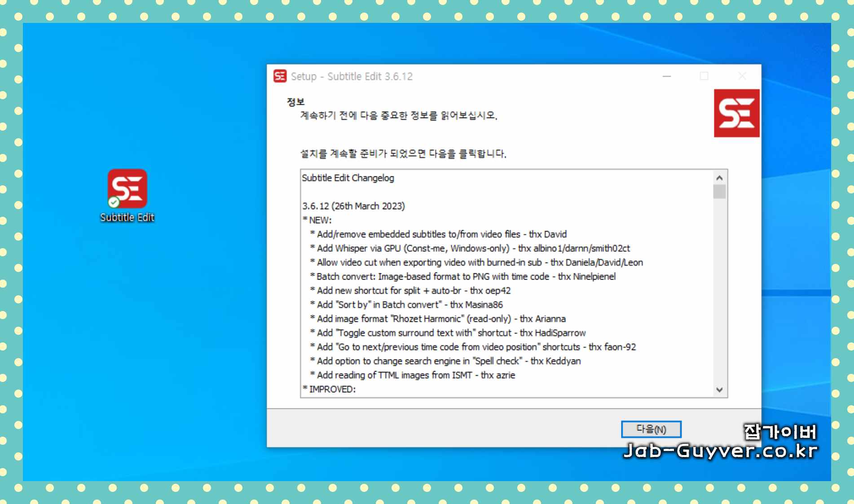The image size is (854, 504).
Task: Click the 'Subtitle Edit Changelog' heading line
Action: [348, 178]
